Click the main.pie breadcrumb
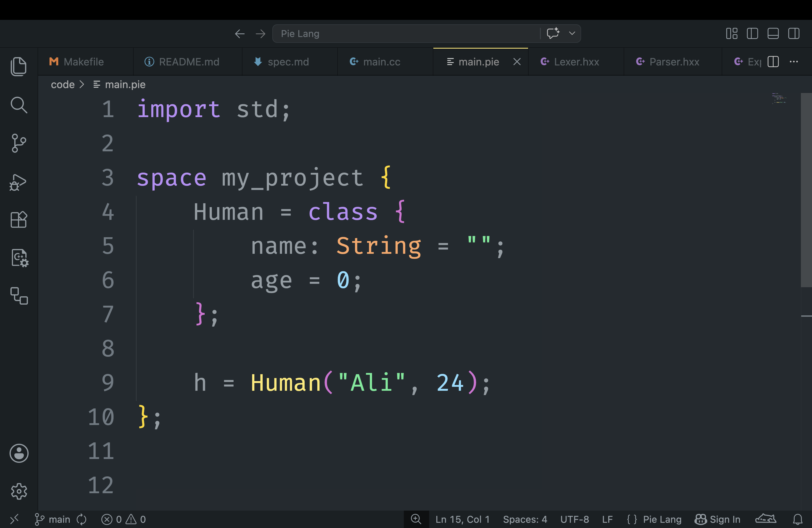This screenshot has height=528, width=812. (119, 84)
